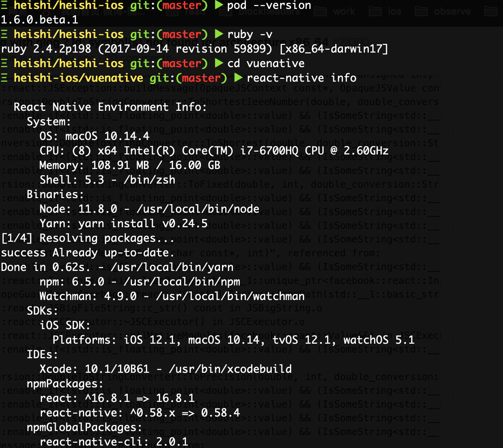Click 'success Already up-to-date.' line

click(88, 253)
